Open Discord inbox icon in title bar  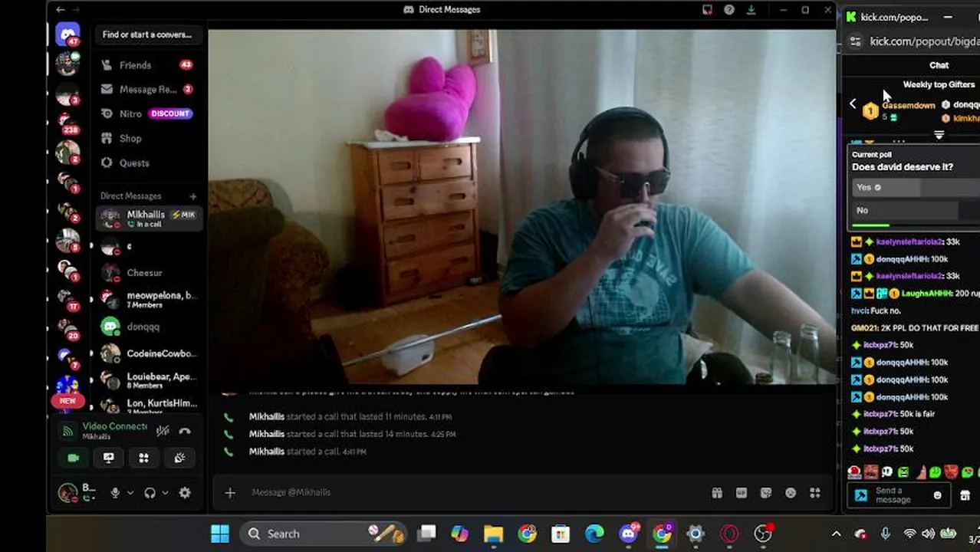pyautogui.click(x=707, y=10)
